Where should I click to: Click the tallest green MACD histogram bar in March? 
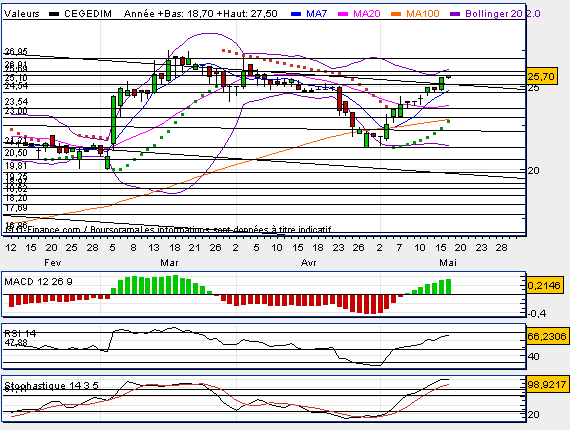[x=175, y=285]
